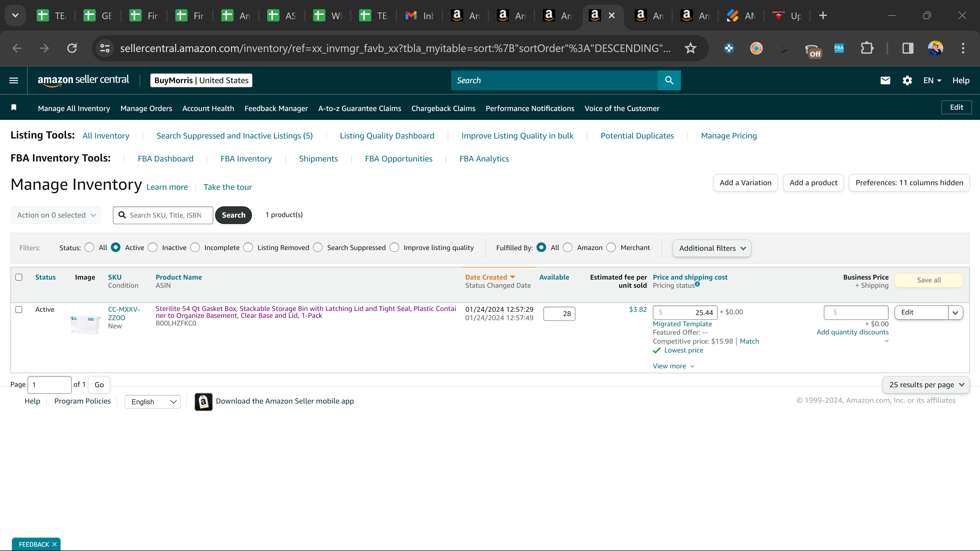View site information icon in address bar

(105, 48)
